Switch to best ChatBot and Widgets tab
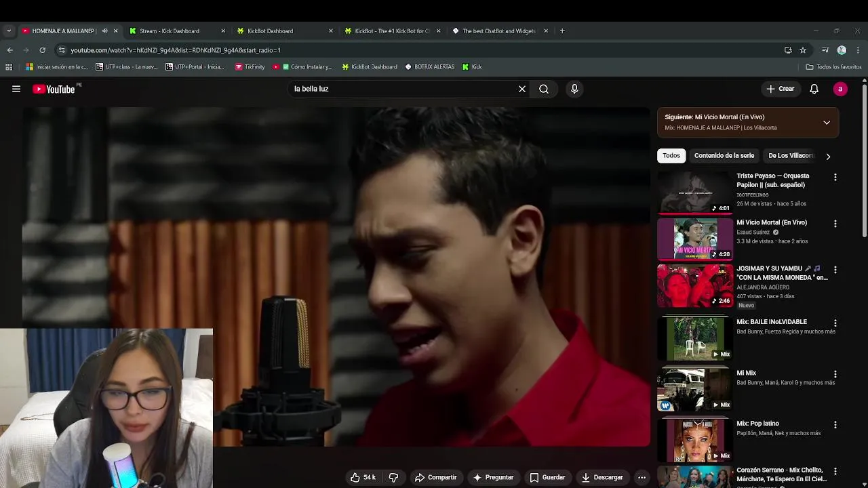 tap(500, 30)
